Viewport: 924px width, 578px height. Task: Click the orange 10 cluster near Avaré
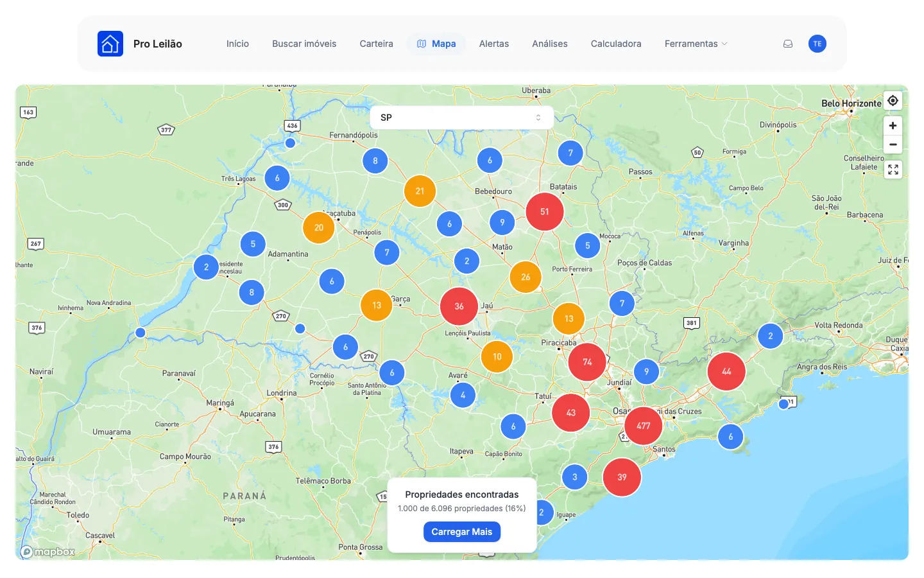pos(497,356)
